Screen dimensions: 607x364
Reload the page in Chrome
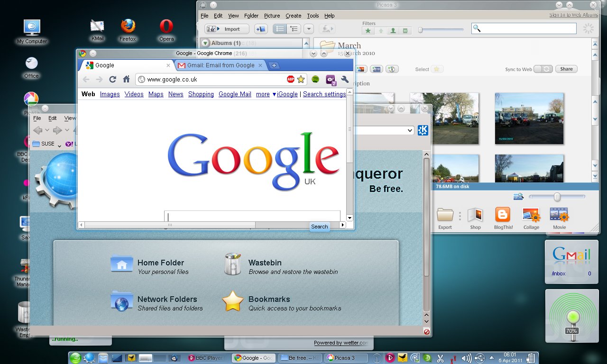112,79
